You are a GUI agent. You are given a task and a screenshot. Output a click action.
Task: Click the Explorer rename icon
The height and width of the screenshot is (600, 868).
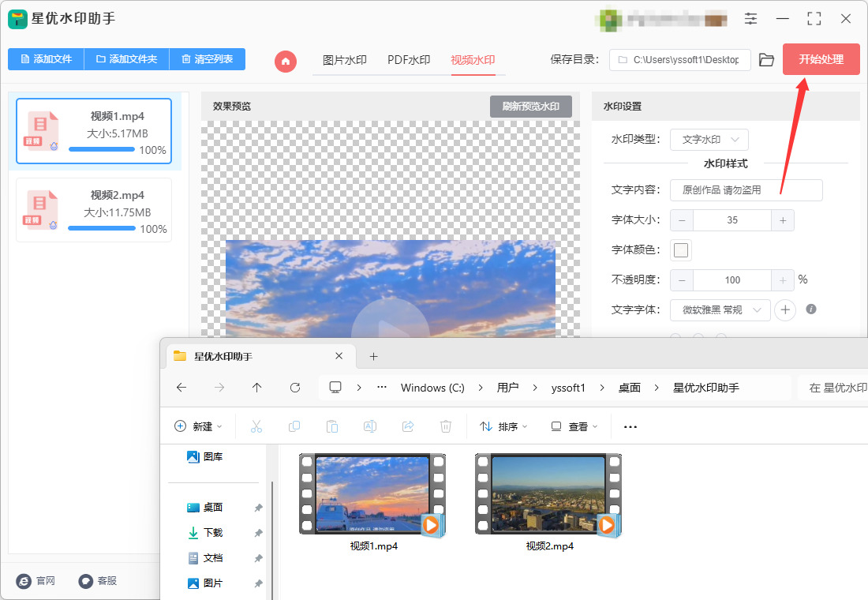(x=370, y=426)
